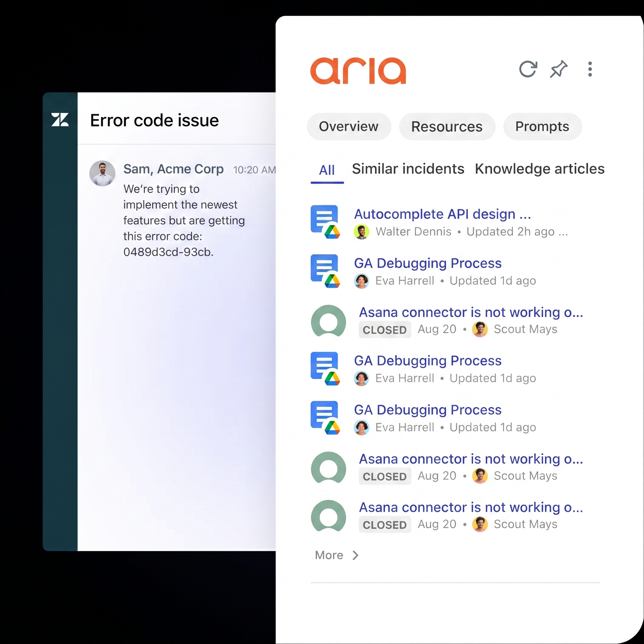
Task: Expand results with the chevron beside More
Action: (356, 555)
